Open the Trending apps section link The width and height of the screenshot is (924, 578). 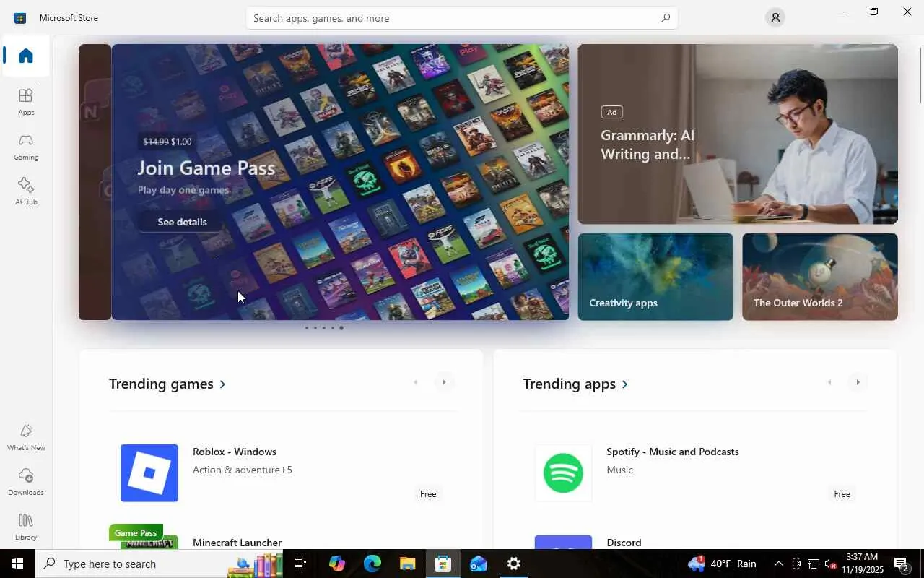click(575, 384)
